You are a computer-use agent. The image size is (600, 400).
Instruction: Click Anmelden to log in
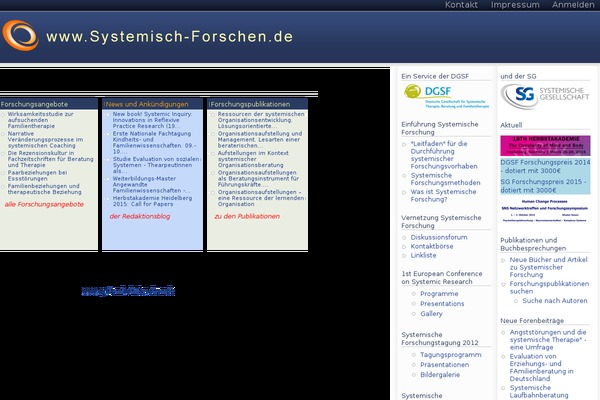pos(573,5)
